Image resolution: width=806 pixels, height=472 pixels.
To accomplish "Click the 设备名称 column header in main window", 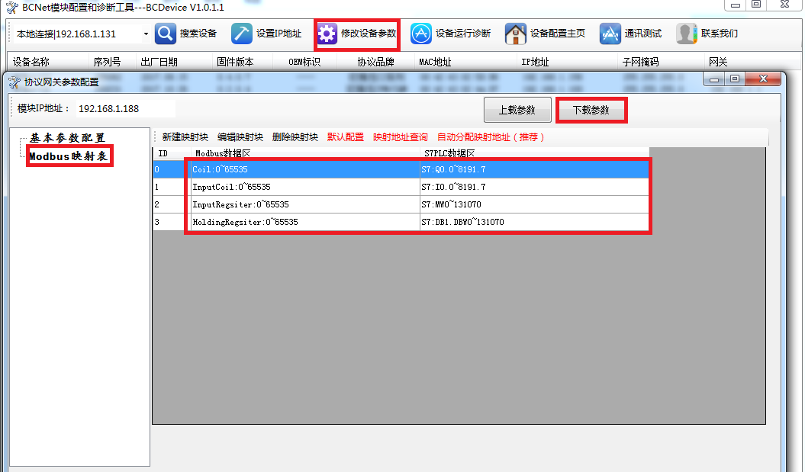I will pos(48,62).
